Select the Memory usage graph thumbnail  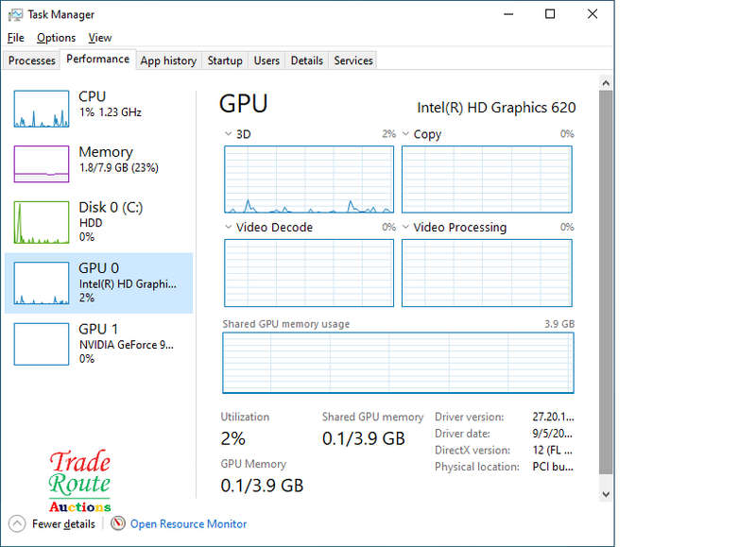click(42, 163)
